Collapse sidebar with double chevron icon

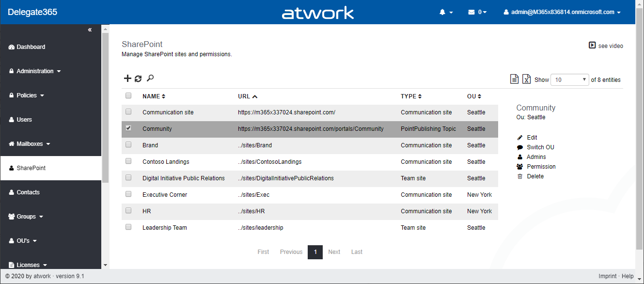pyautogui.click(x=90, y=30)
